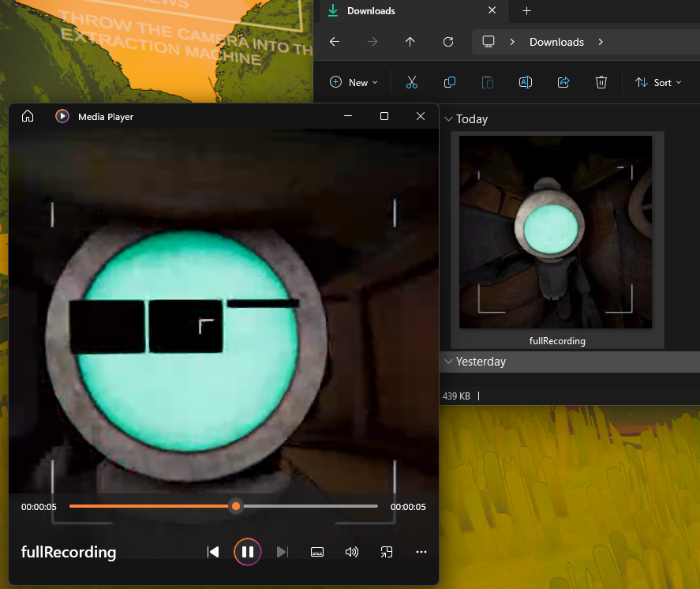
Task: Open the Sort dropdown menu
Action: [x=658, y=82]
